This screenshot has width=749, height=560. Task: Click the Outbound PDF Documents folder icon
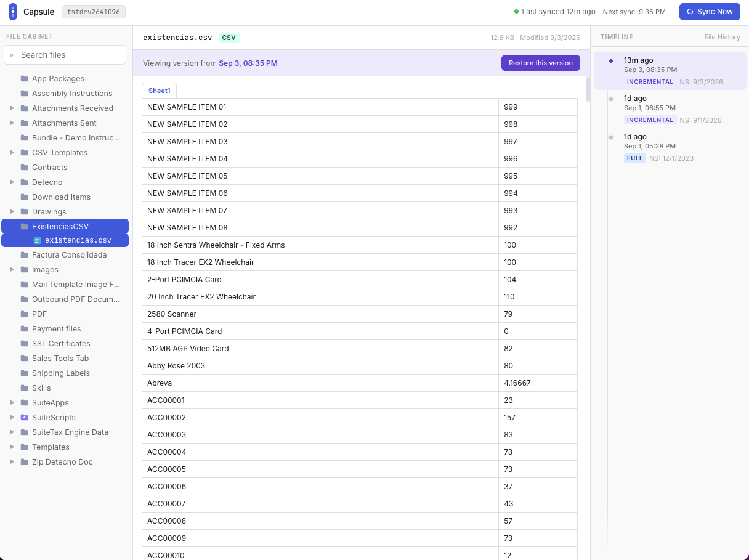coord(25,299)
